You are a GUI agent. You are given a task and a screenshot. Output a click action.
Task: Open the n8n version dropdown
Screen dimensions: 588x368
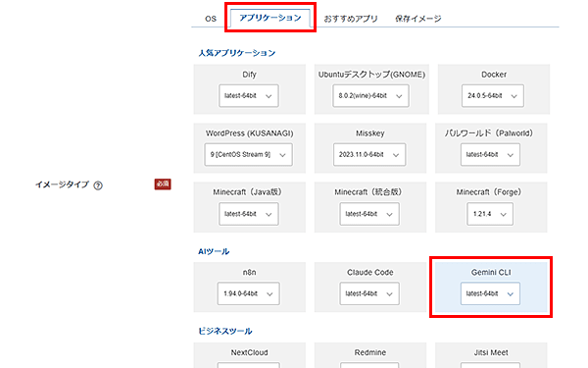248,293
